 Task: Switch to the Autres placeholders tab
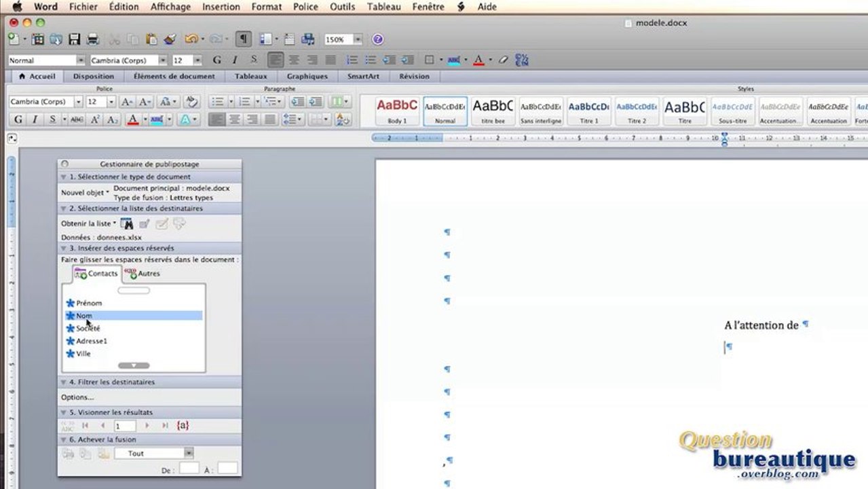pyautogui.click(x=143, y=274)
